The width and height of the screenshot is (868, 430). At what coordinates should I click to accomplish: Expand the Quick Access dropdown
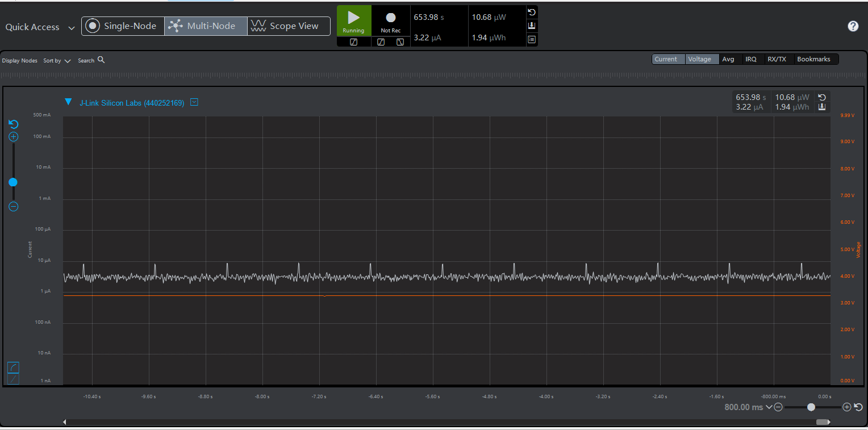coord(72,28)
